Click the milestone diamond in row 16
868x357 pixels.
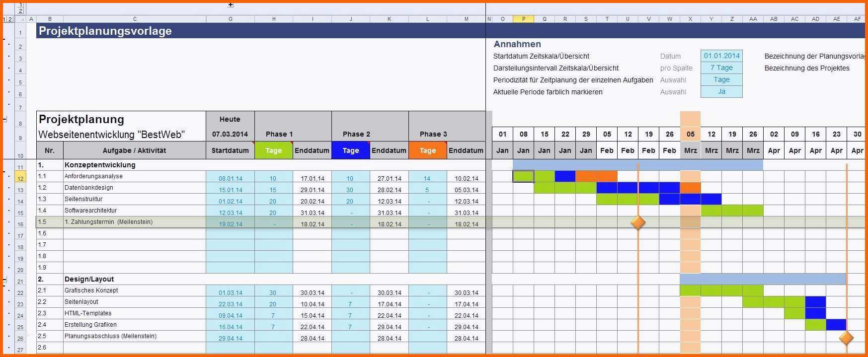pos(638,222)
